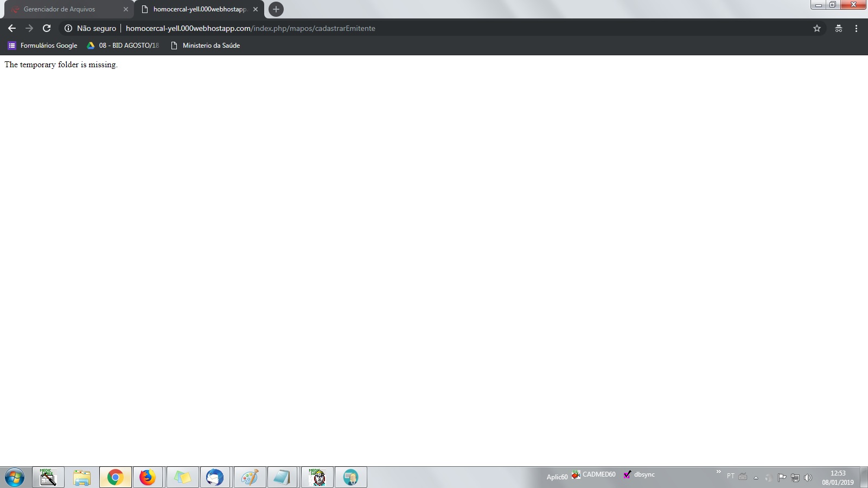This screenshot has height=488, width=868.
Task: Open the Ministerio da Saúde bookmark
Action: [x=210, y=46]
